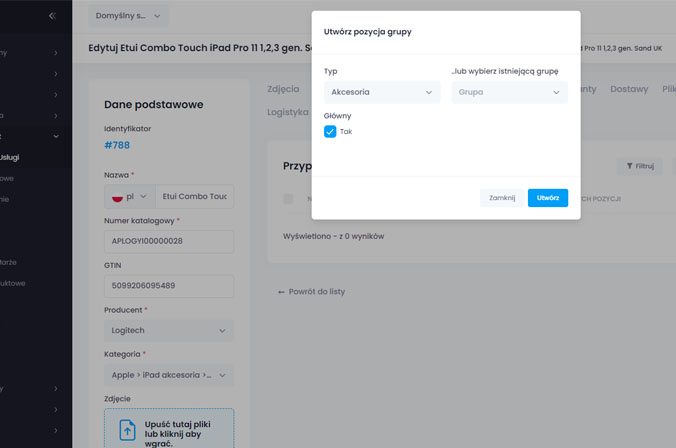Click the funnel icon on Filtruj
The image size is (676, 448).
pyautogui.click(x=630, y=167)
